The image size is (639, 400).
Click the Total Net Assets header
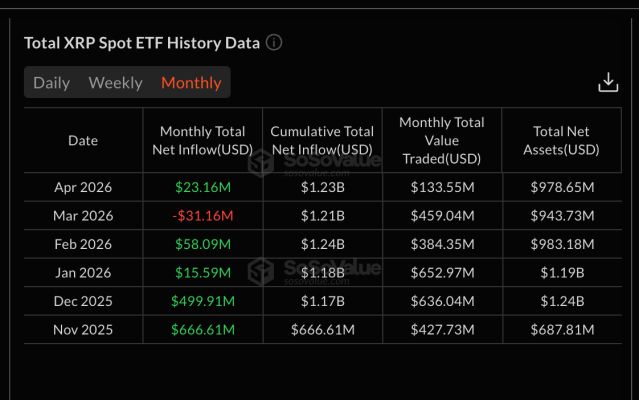coord(561,141)
